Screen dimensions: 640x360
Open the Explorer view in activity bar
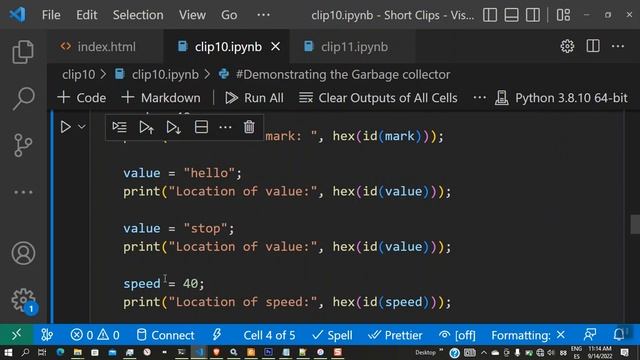pyautogui.click(x=23, y=52)
